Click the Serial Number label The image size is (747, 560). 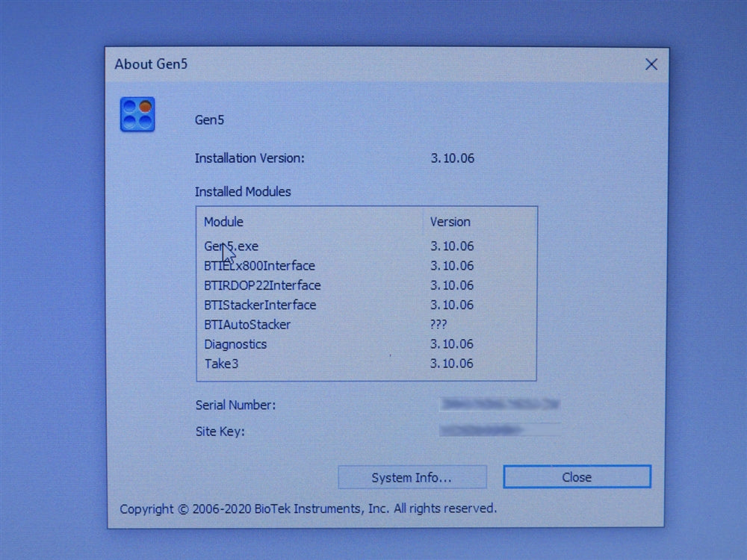[x=235, y=405]
